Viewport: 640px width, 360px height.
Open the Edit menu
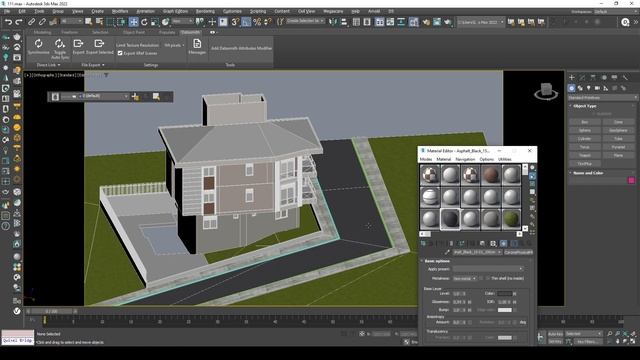22,11
